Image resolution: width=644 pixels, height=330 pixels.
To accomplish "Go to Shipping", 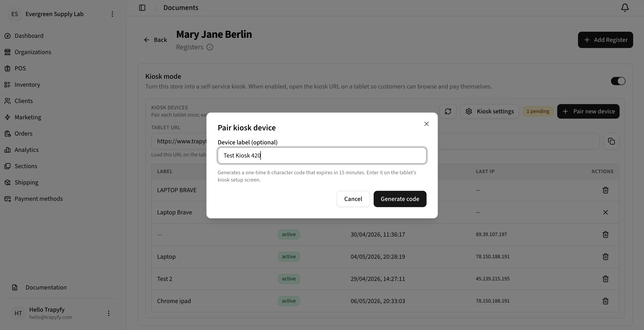I will [x=26, y=182].
